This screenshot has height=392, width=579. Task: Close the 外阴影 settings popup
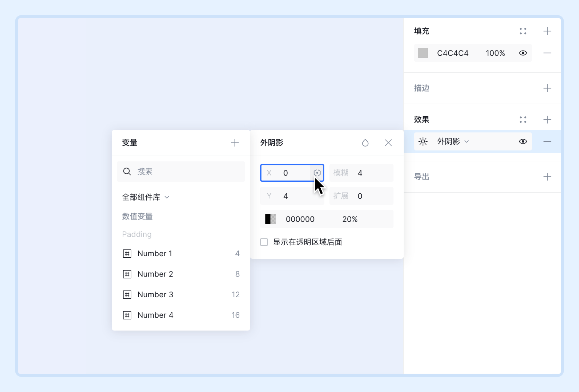(x=388, y=143)
